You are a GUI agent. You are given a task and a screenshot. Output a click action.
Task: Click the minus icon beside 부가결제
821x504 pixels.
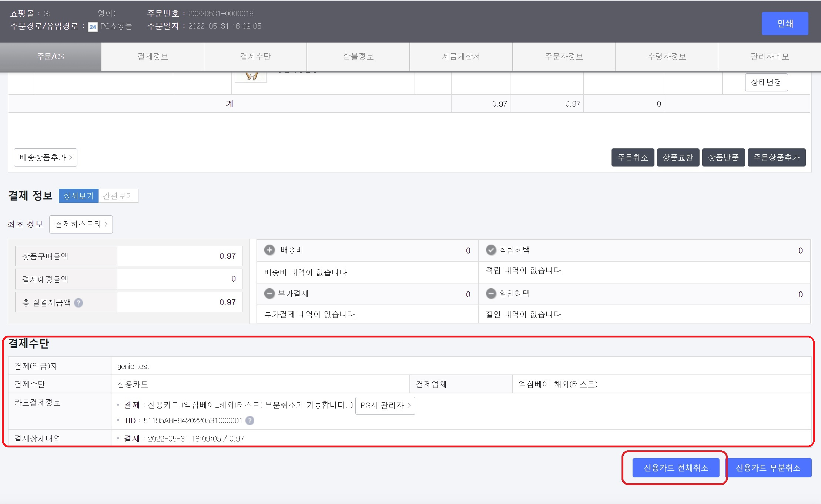269,294
